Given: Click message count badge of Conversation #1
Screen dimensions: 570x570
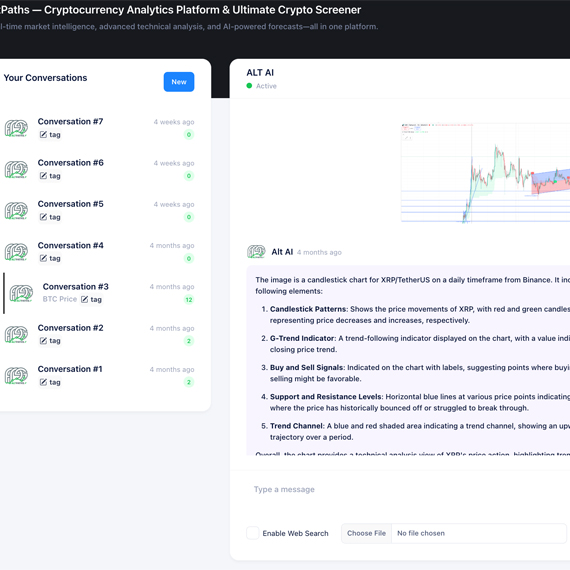Looking at the screenshot, I should pos(189,382).
